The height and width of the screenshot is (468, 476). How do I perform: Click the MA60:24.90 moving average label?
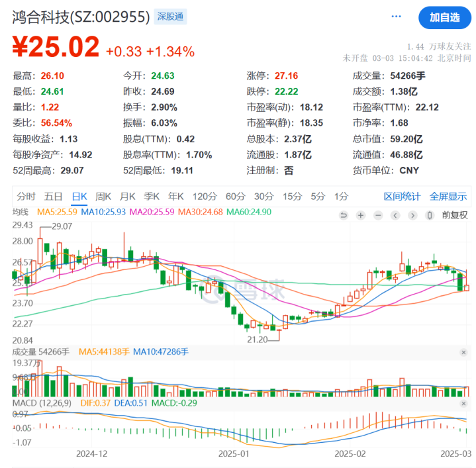(x=249, y=212)
